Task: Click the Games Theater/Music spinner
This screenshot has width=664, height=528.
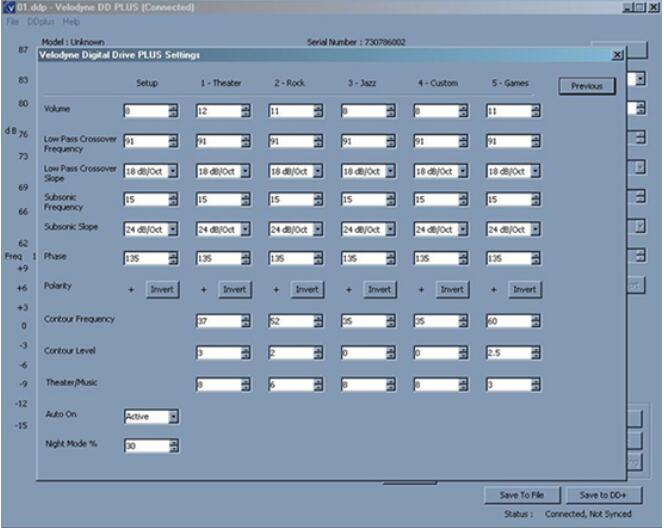Action: point(535,384)
